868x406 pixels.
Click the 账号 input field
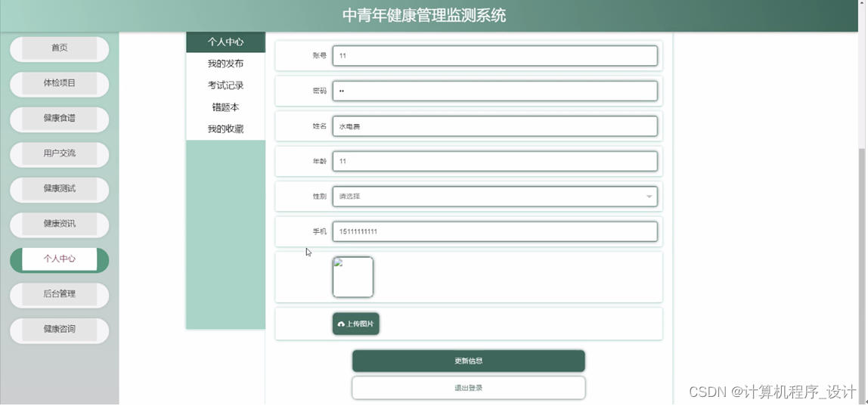495,56
